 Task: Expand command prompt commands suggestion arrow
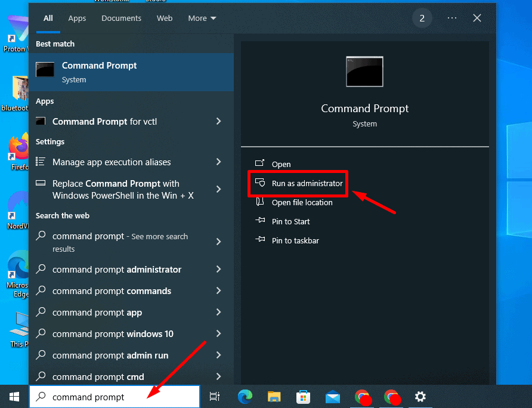click(x=219, y=290)
